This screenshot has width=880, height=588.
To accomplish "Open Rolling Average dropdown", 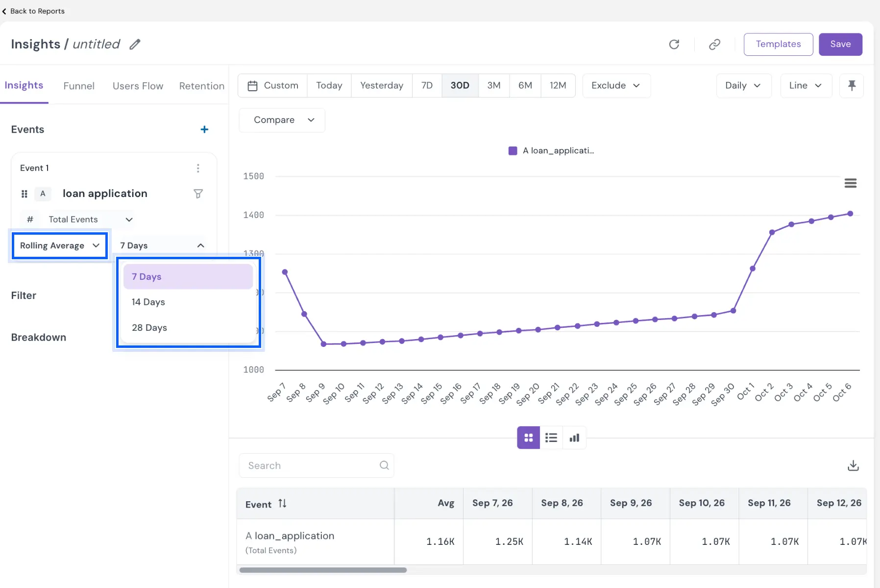I will point(60,245).
